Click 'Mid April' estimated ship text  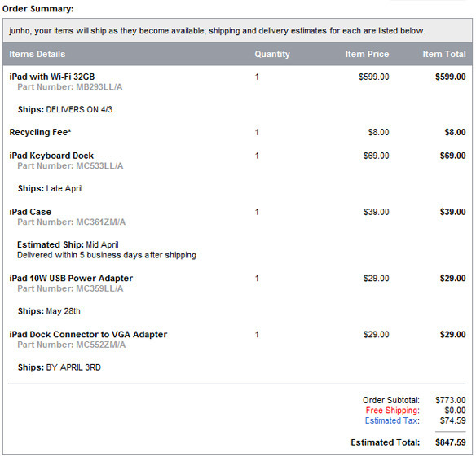tap(103, 244)
